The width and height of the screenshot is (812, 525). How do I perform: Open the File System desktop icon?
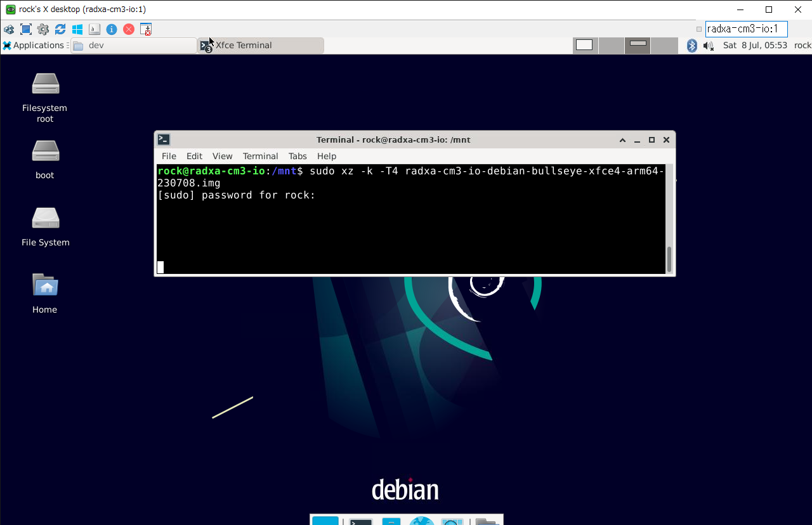(x=45, y=226)
